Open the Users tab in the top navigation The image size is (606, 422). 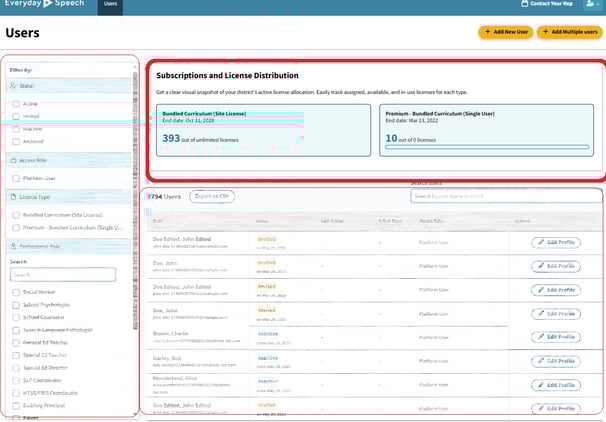tap(110, 4)
